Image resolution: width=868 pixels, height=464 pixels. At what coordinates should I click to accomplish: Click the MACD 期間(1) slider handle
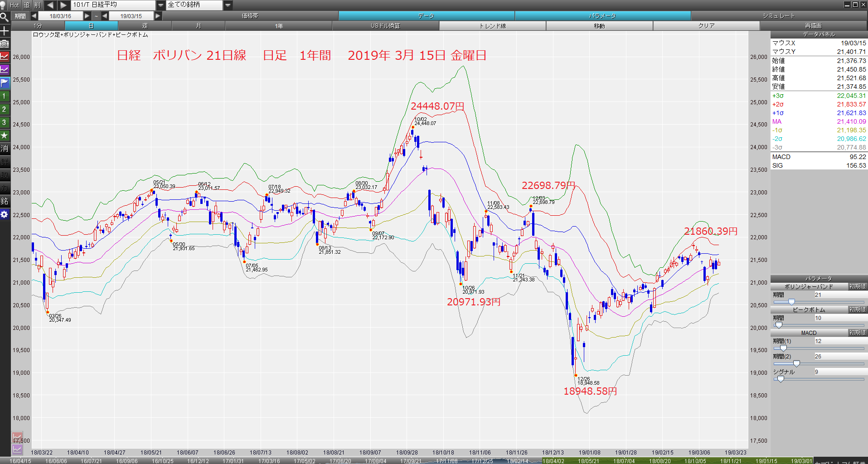point(783,348)
